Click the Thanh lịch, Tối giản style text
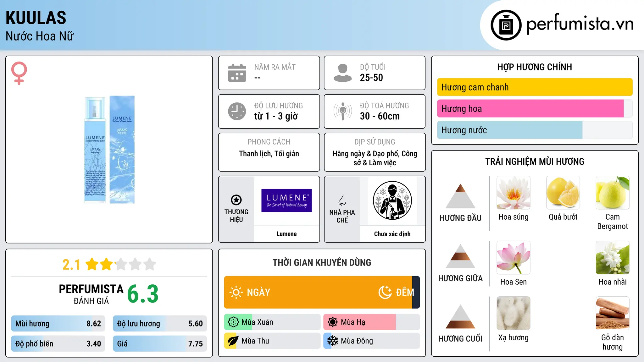Viewport: 644px width, 362px height. (269, 154)
